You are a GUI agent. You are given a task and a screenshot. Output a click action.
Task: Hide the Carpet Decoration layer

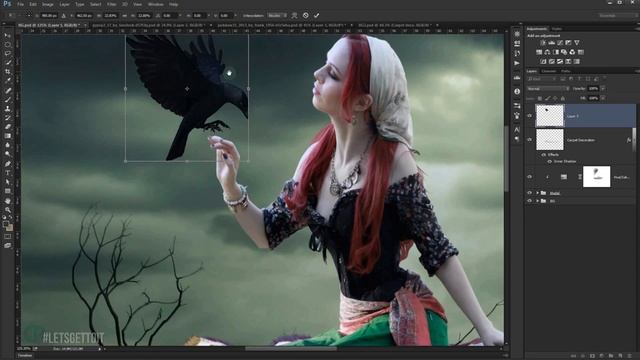(530, 140)
